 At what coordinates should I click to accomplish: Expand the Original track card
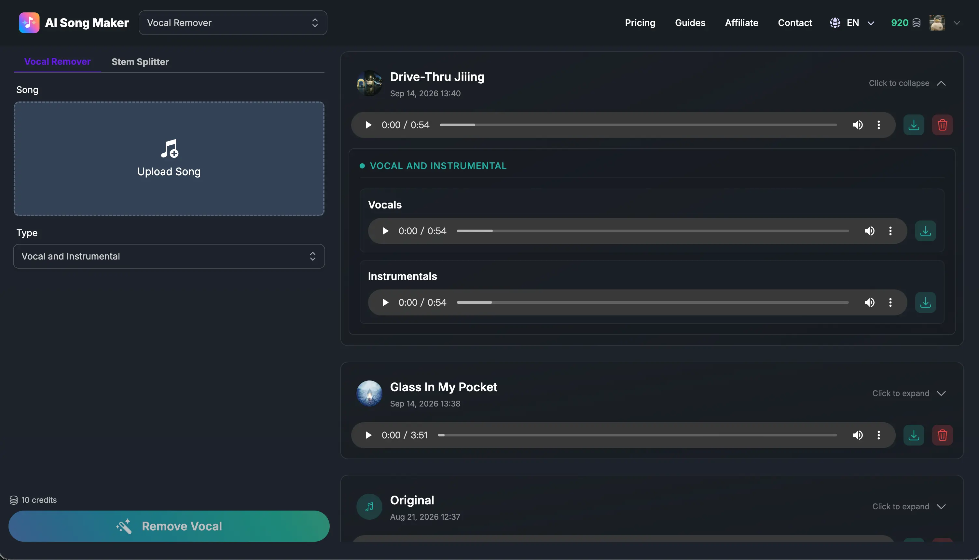click(x=909, y=507)
